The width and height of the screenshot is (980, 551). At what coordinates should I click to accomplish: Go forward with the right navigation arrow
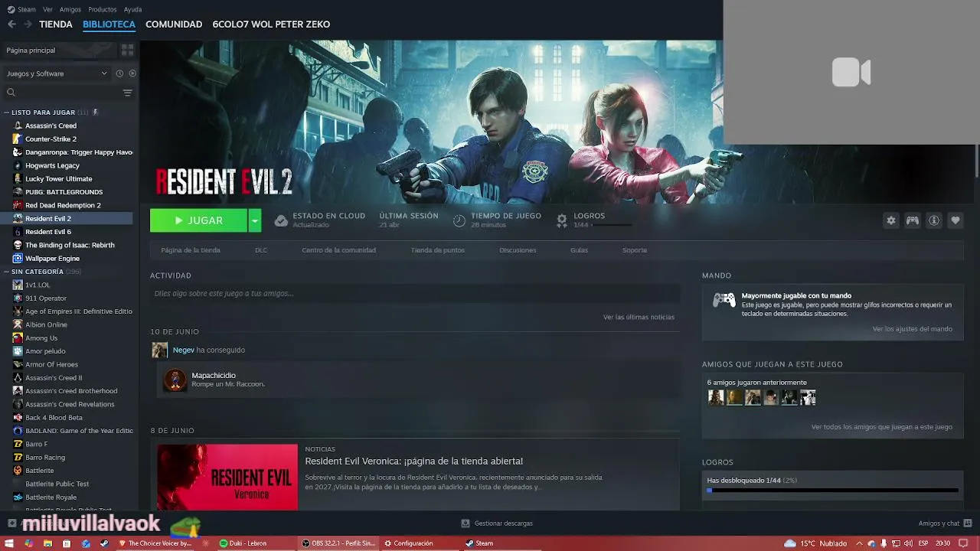(x=28, y=24)
